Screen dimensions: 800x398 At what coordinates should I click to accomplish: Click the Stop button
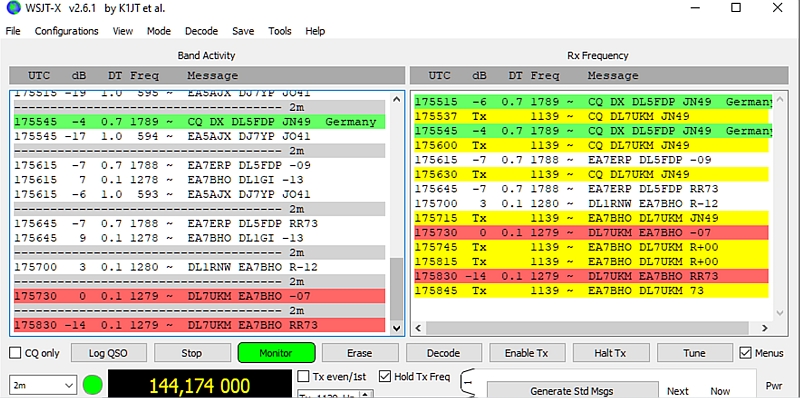click(191, 353)
